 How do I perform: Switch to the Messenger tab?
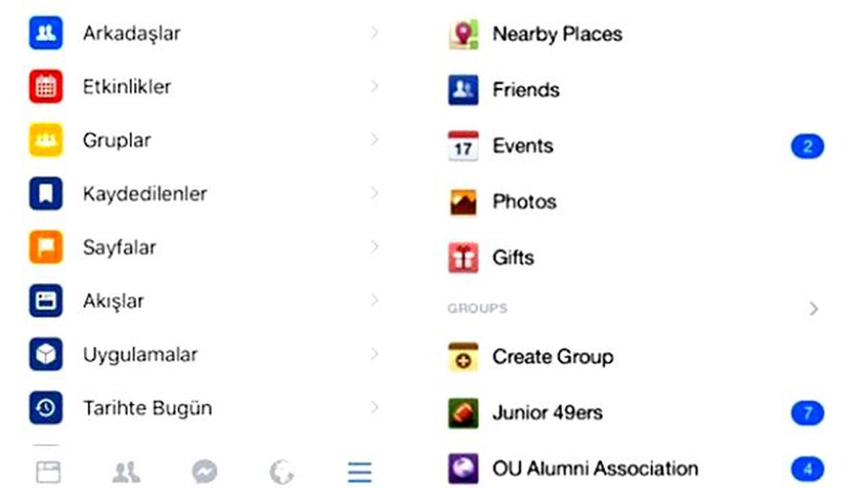click(x=205, y=472)
